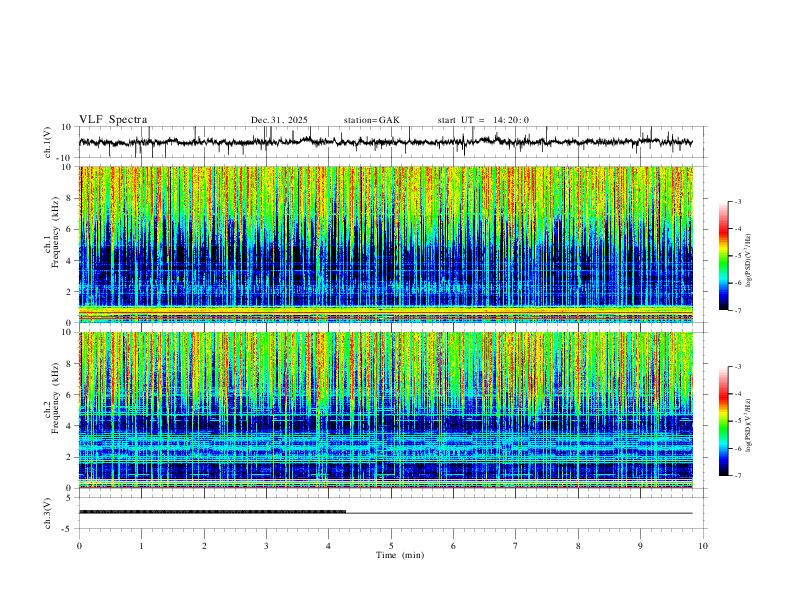The image size is (792, 612).
Task: Click the ch.1 color scale bar
Action: [723, 256]
